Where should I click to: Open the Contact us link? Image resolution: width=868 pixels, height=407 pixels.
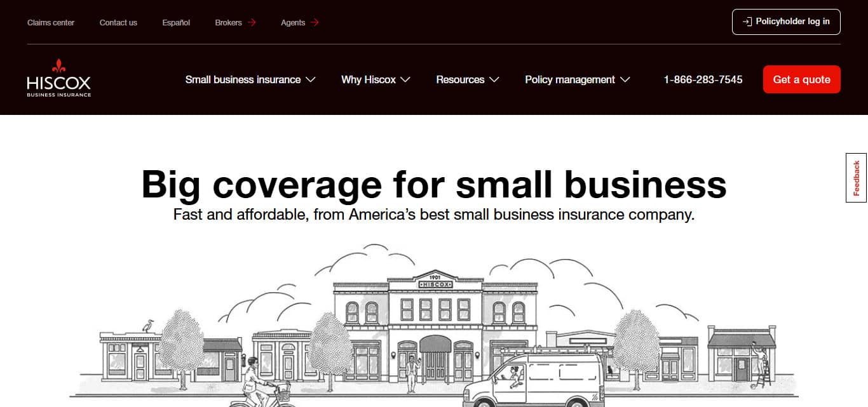(118, 22)
